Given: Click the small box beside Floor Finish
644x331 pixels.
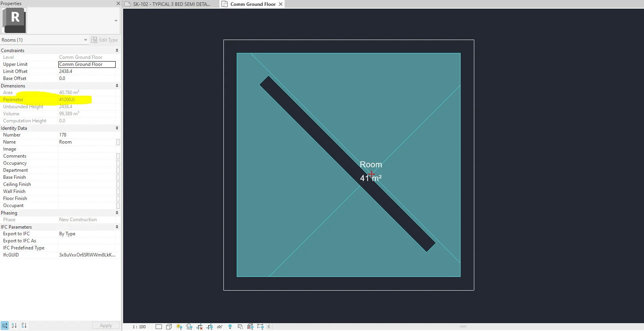Looking at the screenshot, I should pyautogui.click(x=118, y=199).
